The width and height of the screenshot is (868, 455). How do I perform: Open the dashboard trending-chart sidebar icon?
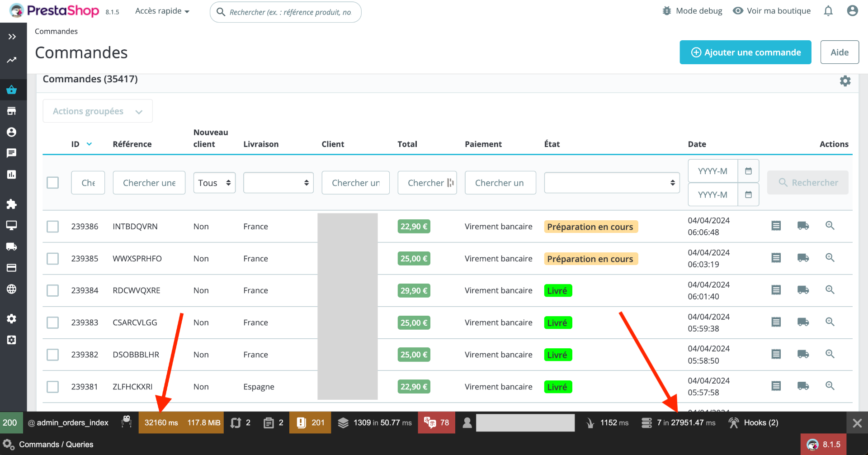[12, 60]
